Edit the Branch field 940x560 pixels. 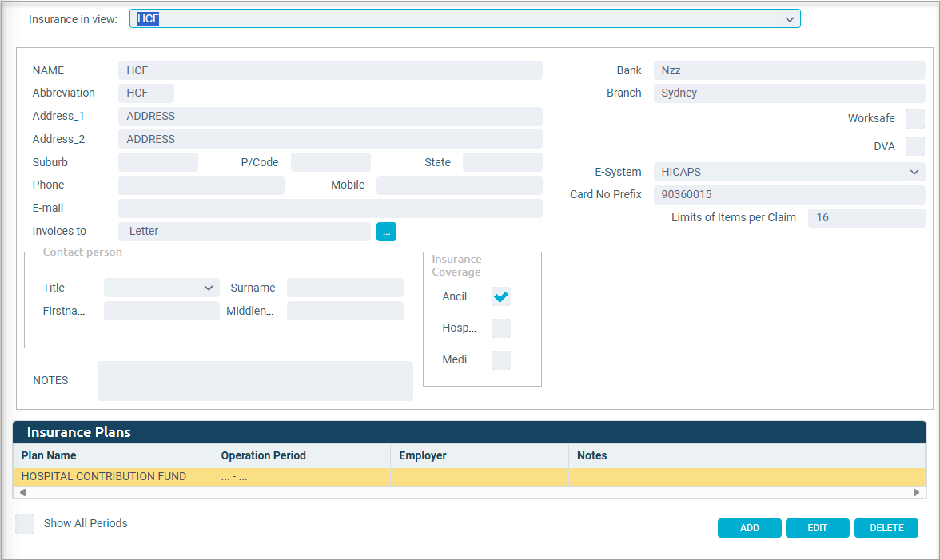(x=790, y=93)
